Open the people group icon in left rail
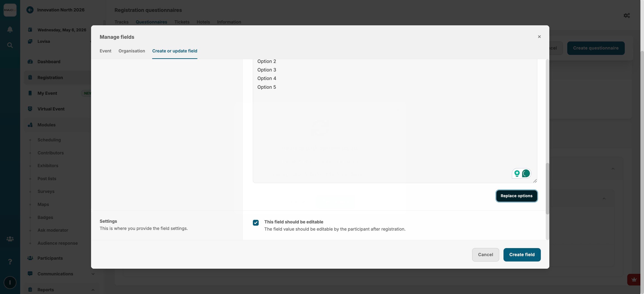Viewport: 644px width, 294px height. 10,239
